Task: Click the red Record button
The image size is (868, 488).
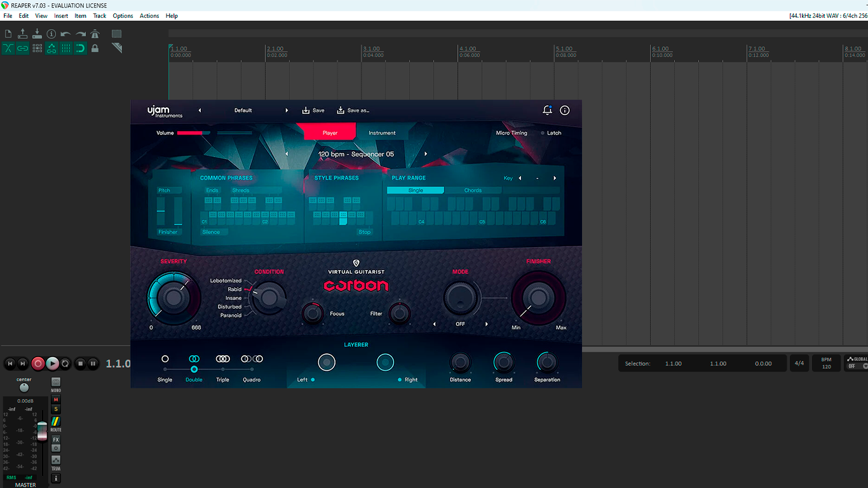Action: click(38, 363)
